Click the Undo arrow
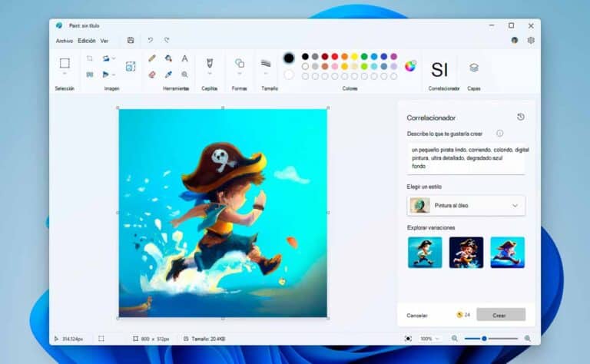This screenshot has height=364, width=590. (150, 40)
